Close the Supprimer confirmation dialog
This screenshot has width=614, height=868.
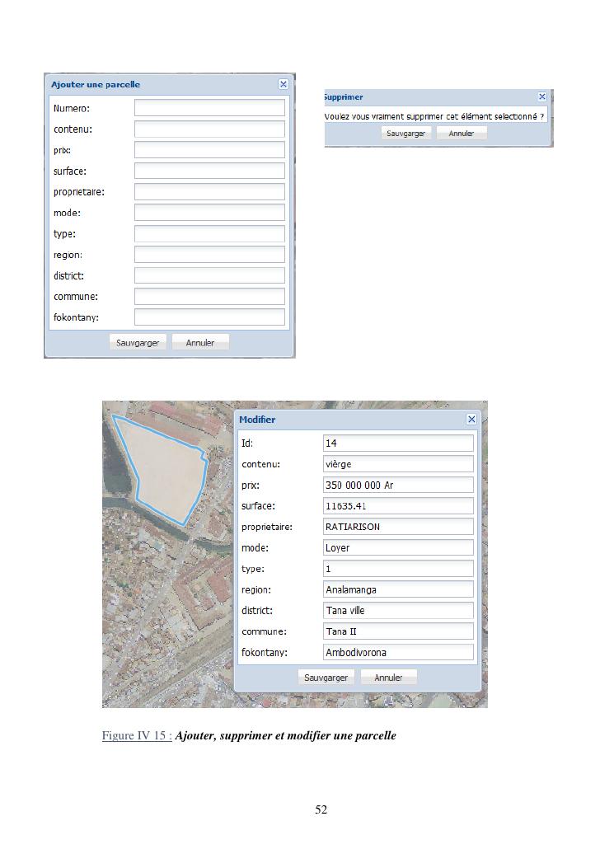pyautogui.click(x=541, y=96)
